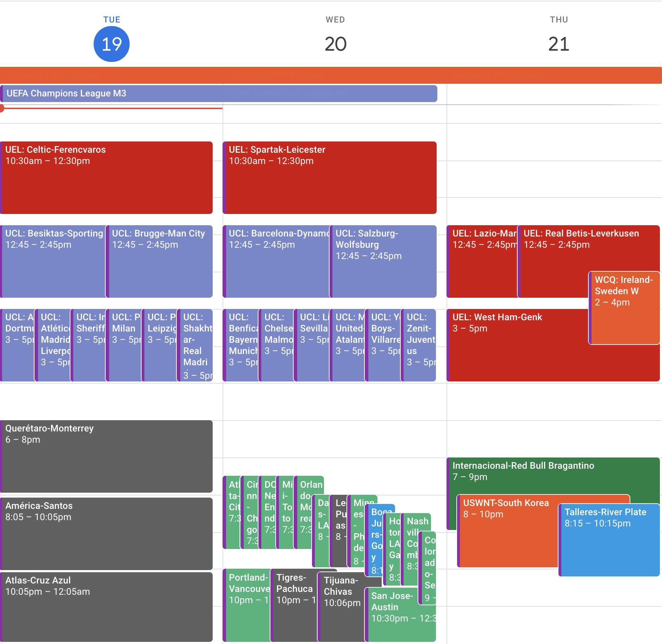The image size is (662, 644).
Task: Open UEL: Celtic-Ferencvaros event
Action: pyautogui.click(x=106, y=178)
